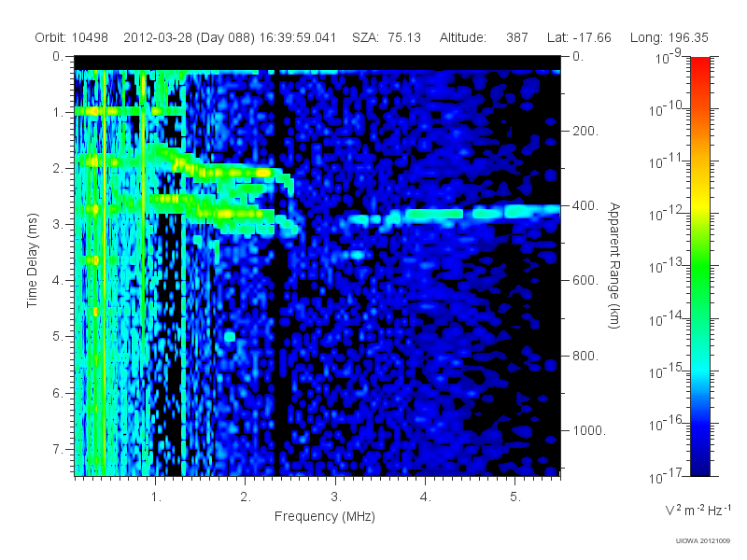Click the apparent range tick label '200.'

tap(585, 131)
